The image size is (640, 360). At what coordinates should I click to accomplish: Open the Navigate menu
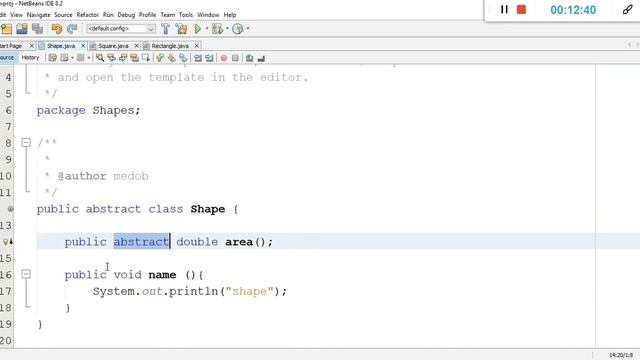(38, 15)
